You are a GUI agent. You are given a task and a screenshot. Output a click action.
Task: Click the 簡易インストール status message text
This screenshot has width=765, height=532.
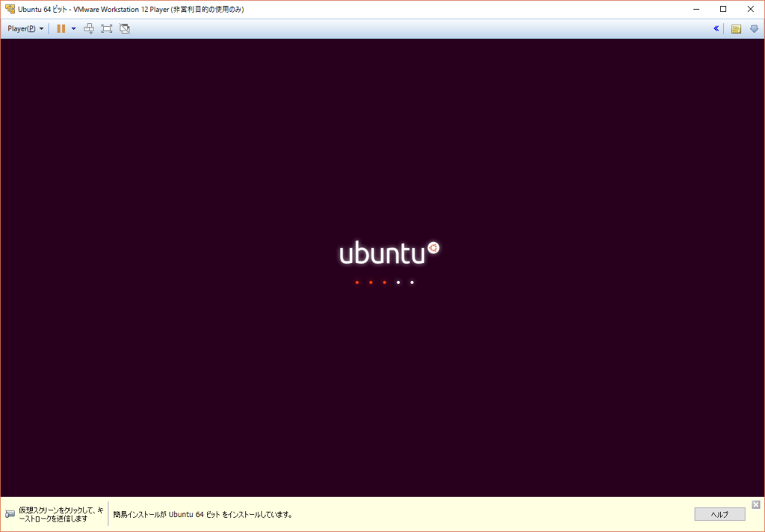pyautogui.click(x=203, y=514)
